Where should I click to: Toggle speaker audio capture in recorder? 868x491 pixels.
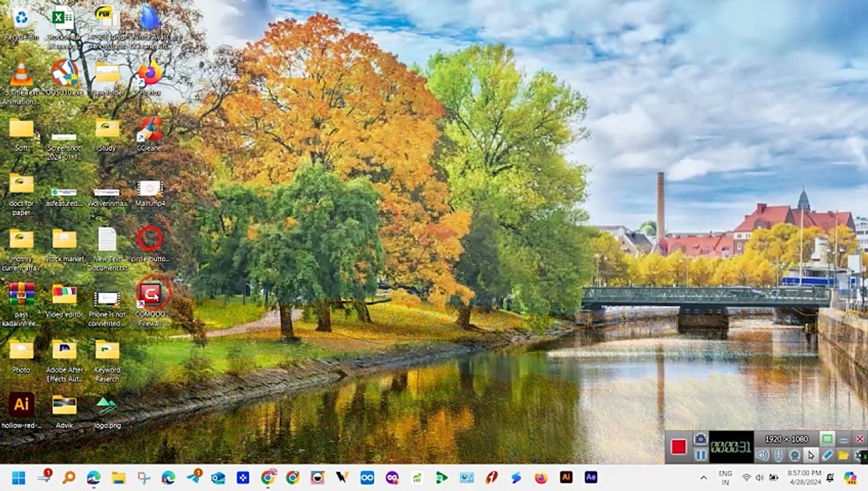(762, 455)
